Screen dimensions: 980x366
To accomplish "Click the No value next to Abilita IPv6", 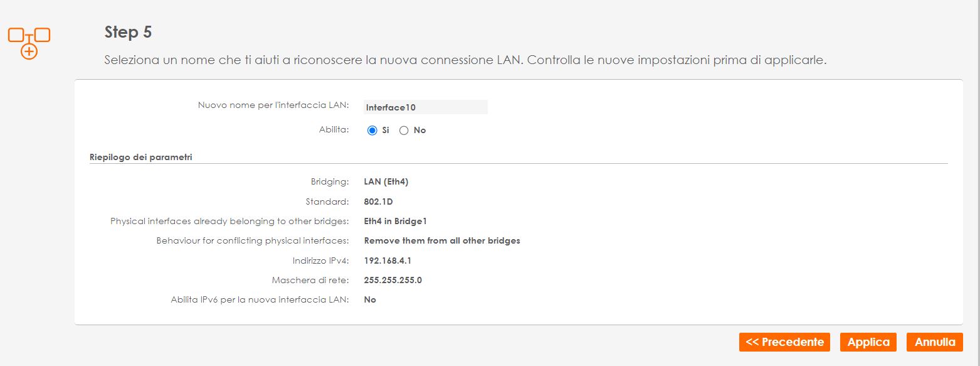I will (370, 299).
